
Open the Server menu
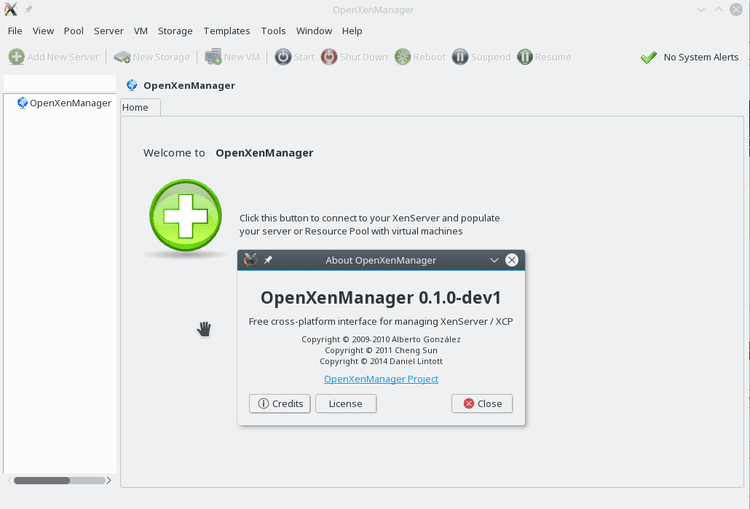(x=109, y=31)
